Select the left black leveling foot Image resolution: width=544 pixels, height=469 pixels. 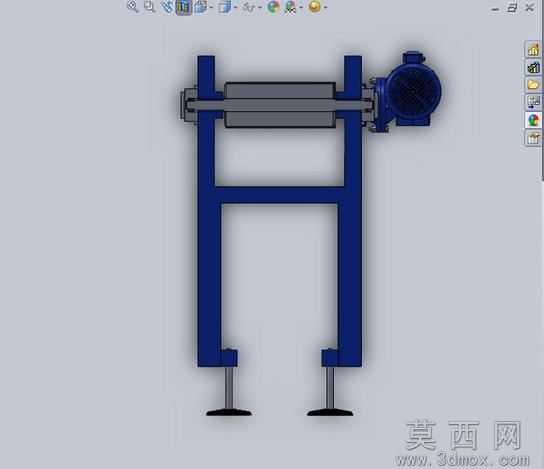click(x=229, y=412)
